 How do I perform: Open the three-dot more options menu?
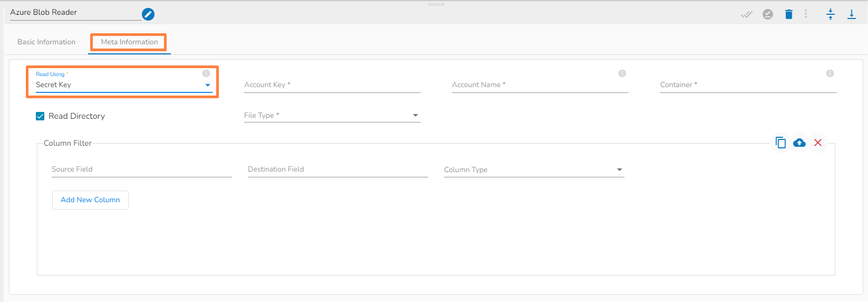(806, 14)
